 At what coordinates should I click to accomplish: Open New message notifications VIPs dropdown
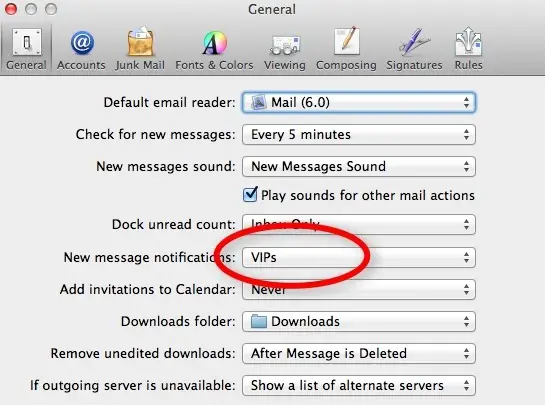tap(359, 258)
